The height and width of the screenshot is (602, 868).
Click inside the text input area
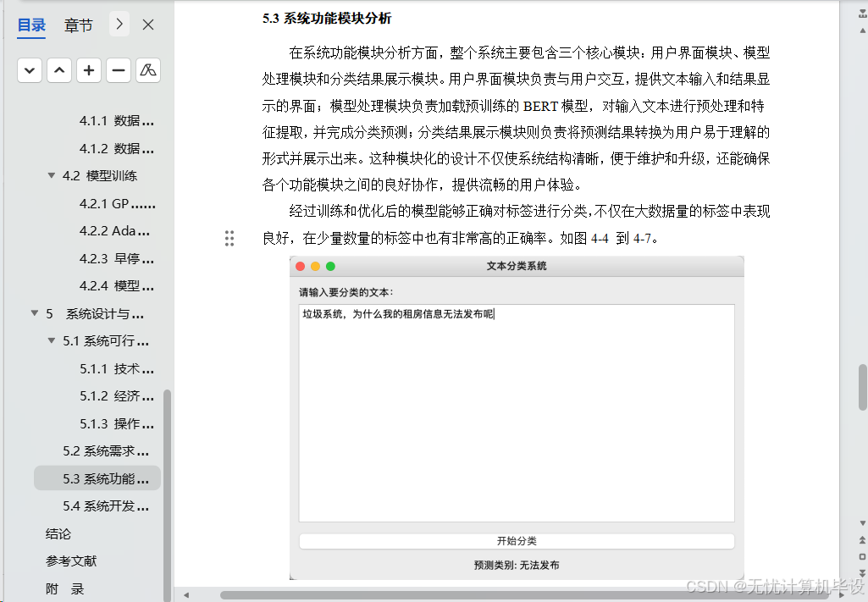coord(517,413)
